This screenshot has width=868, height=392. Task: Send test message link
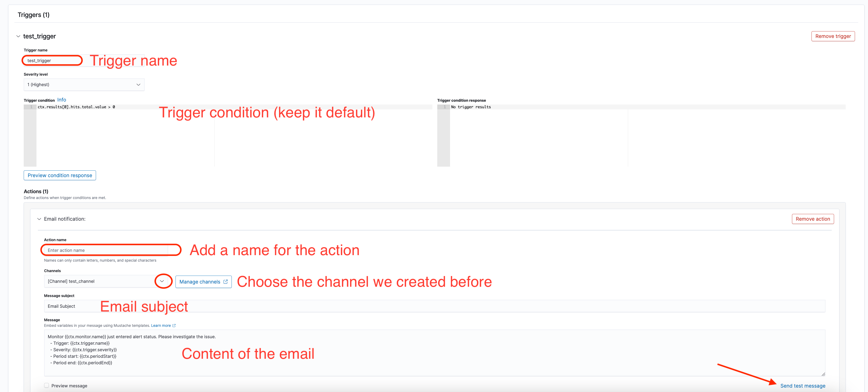804,385
